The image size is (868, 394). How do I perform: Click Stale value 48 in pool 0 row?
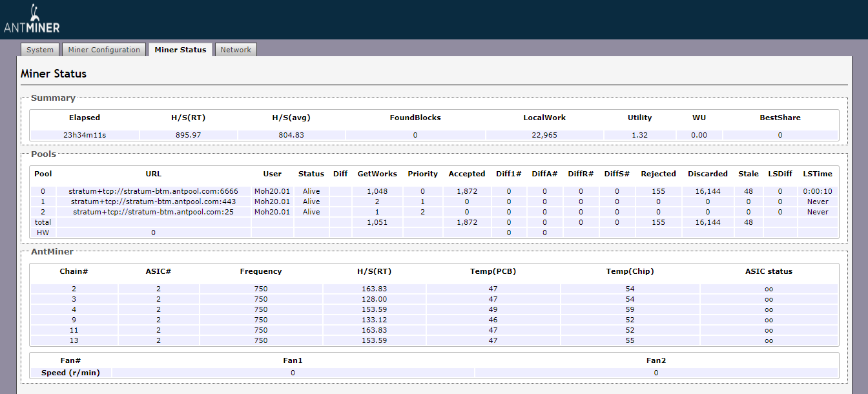pos(749,191)
